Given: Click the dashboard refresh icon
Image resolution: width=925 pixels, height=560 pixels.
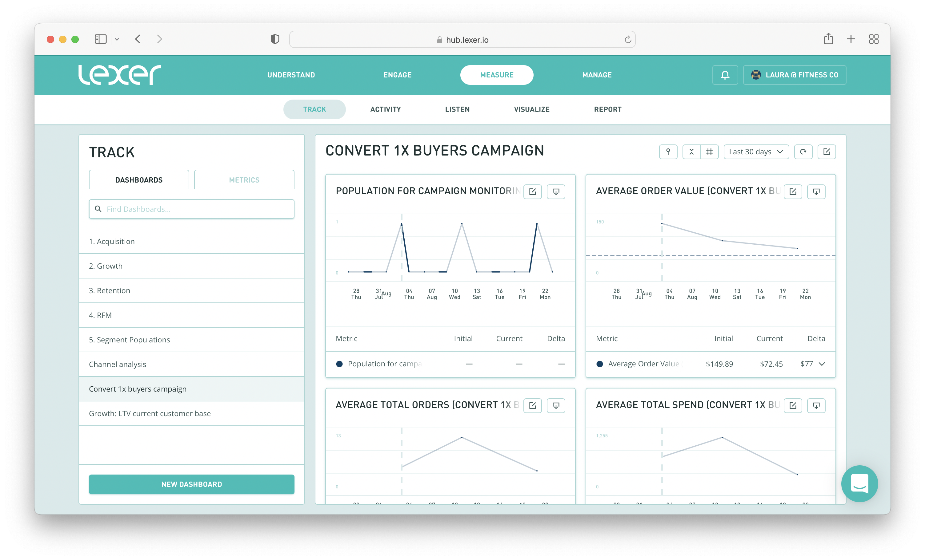Looking at the screenshot, I should (803, 152).
